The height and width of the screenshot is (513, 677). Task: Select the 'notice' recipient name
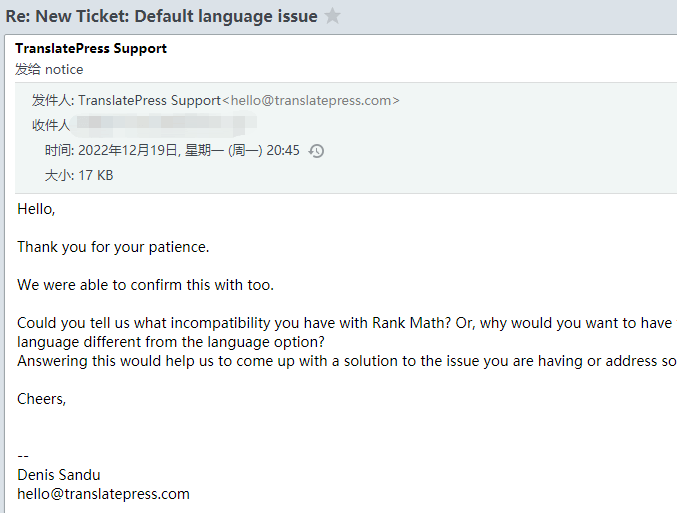(x=64, y=69)
